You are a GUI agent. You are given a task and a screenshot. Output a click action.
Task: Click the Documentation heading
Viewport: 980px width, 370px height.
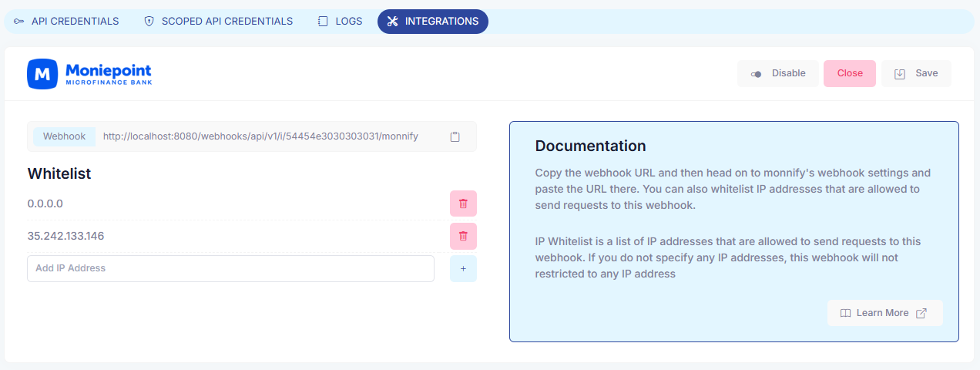tap(590, 146)
